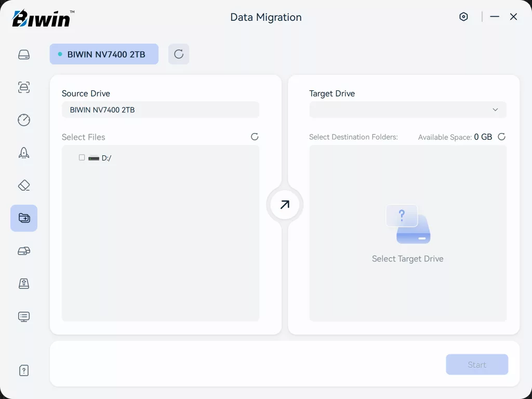532x399 pixels.
Task: Click the Select Target Drive placeholder image
Action: pos(408,224)
